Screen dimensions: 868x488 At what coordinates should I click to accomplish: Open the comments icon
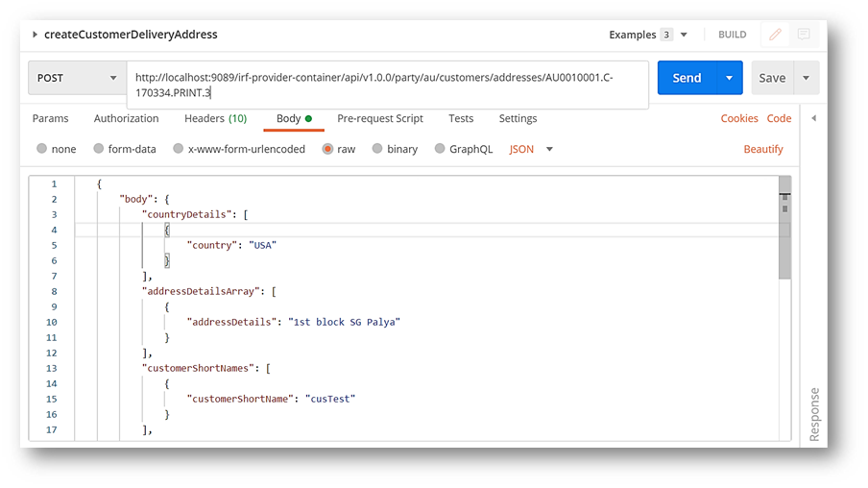(x=804, y=35)
